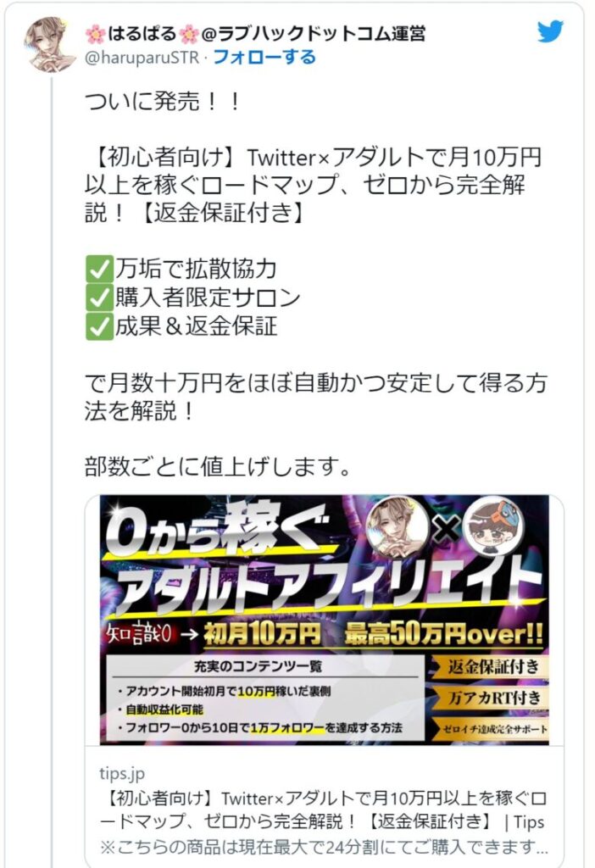
Task: Open the author's profile avatar
Action: pos(50,45)
